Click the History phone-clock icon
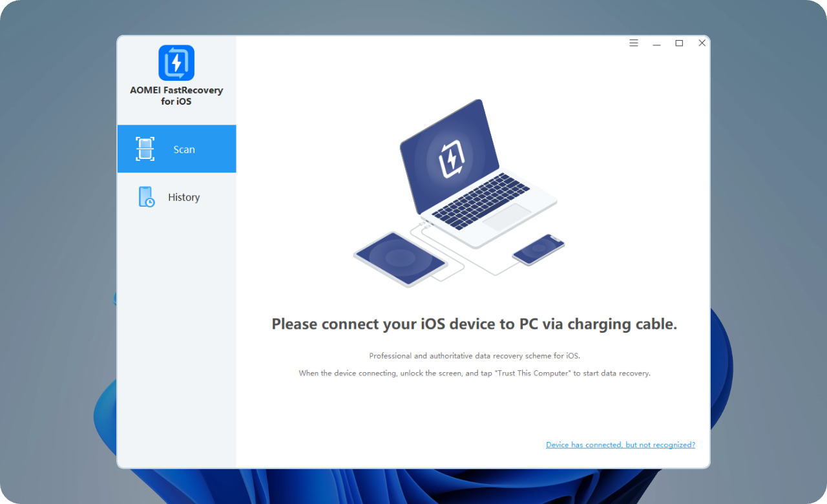 (x=147, y=197)
